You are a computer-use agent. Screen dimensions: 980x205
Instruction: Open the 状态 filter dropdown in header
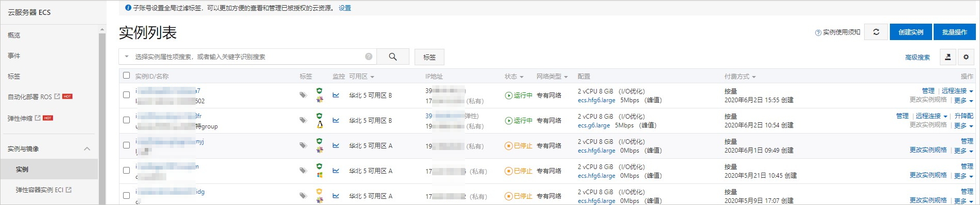point(514,77)
